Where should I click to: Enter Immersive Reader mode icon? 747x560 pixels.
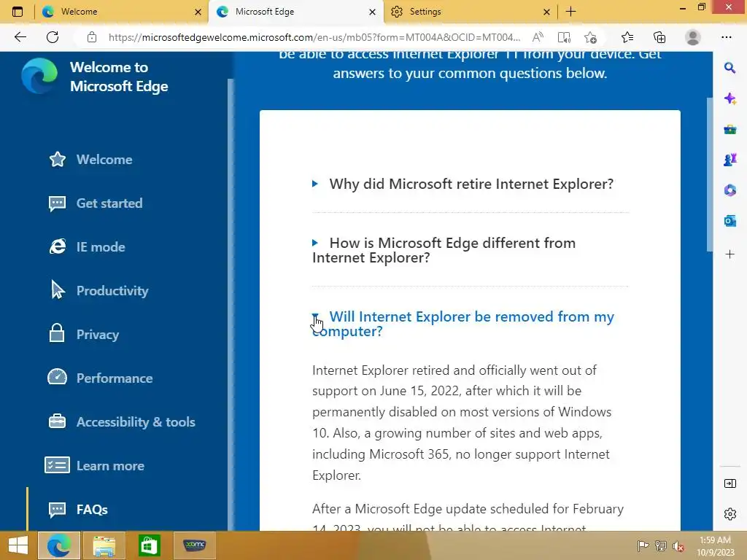564,37
